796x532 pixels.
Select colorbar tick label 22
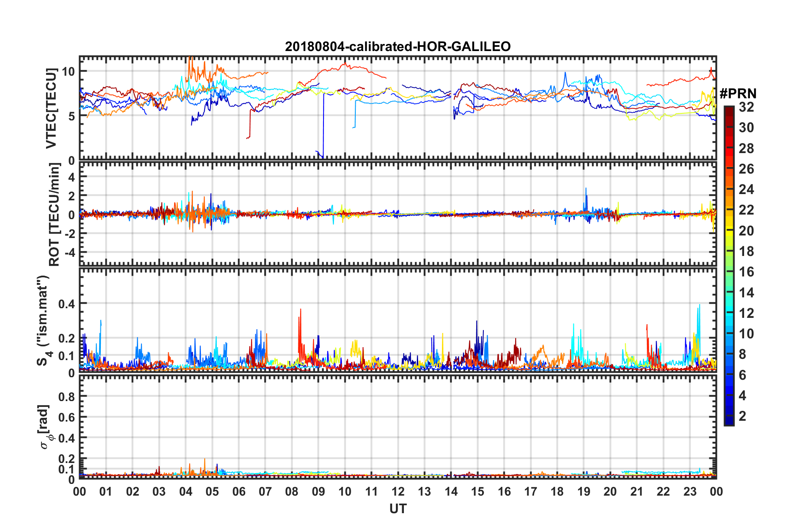(746, 210)
